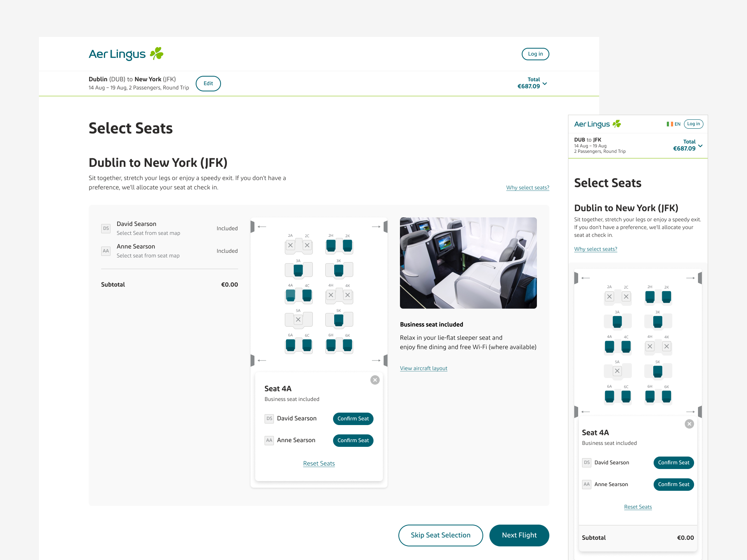Screen dimensions: 747x560
Task: Close the mobile Seat 4A popup
Action: tap(689, 424)
